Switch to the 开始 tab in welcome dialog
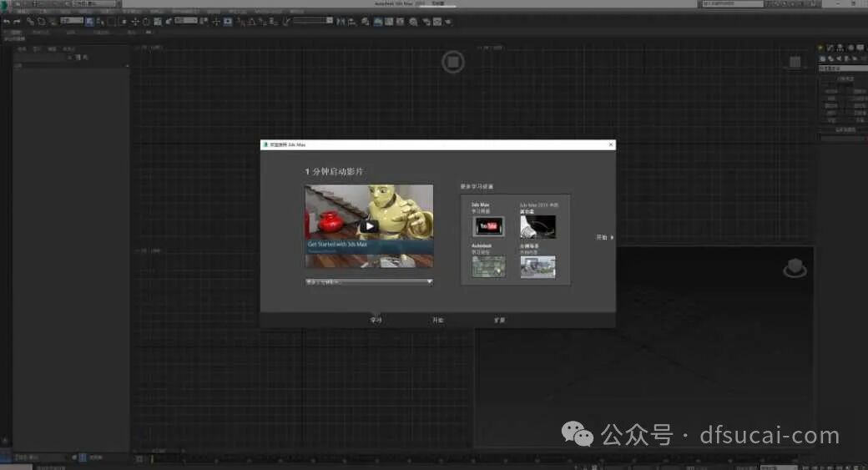 pos(438,320)
